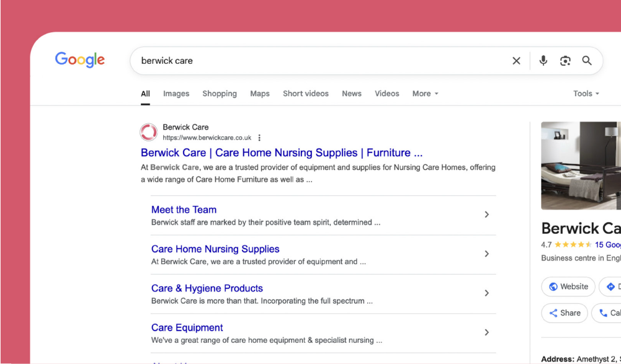Open the bedroom photo thumbnail
This screenshot has height=364, width=621.
click(x=581, y=166)
